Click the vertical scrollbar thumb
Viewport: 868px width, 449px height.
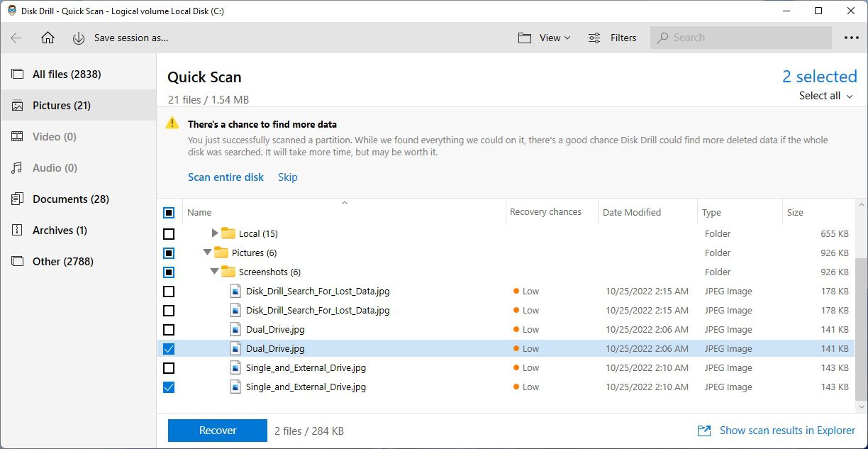pos(861,328)
